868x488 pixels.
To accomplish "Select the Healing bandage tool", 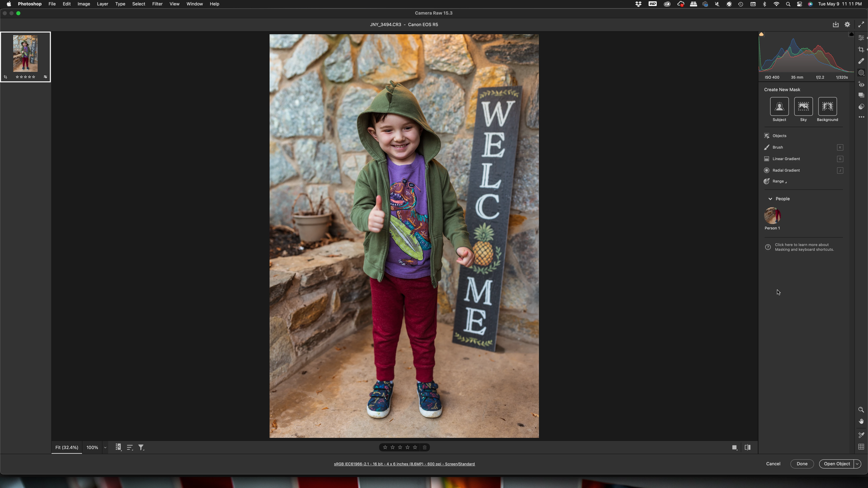I will click(861, 61).
